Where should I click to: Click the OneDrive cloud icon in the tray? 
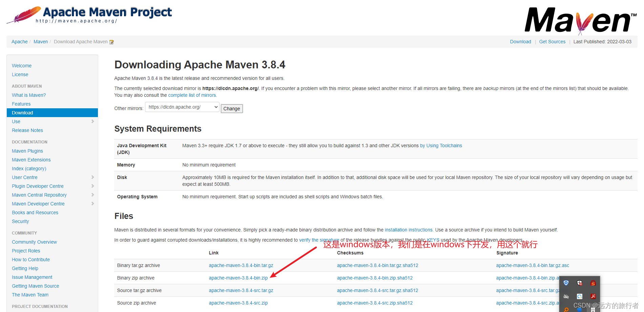click(x=566, y=296)
